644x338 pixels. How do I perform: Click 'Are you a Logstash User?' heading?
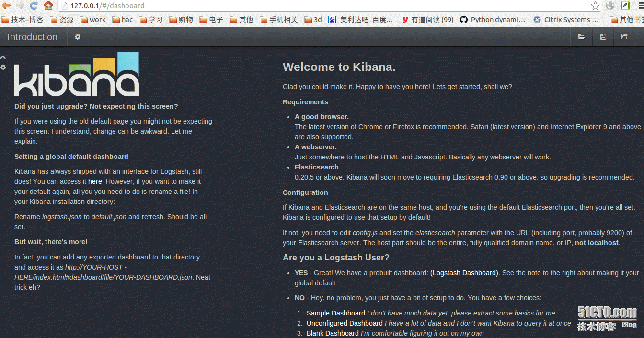tap(336, 258)
